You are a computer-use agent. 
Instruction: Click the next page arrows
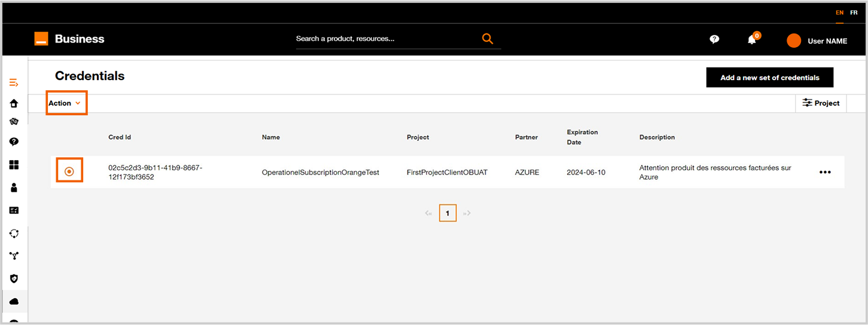[x=467, y=213]
